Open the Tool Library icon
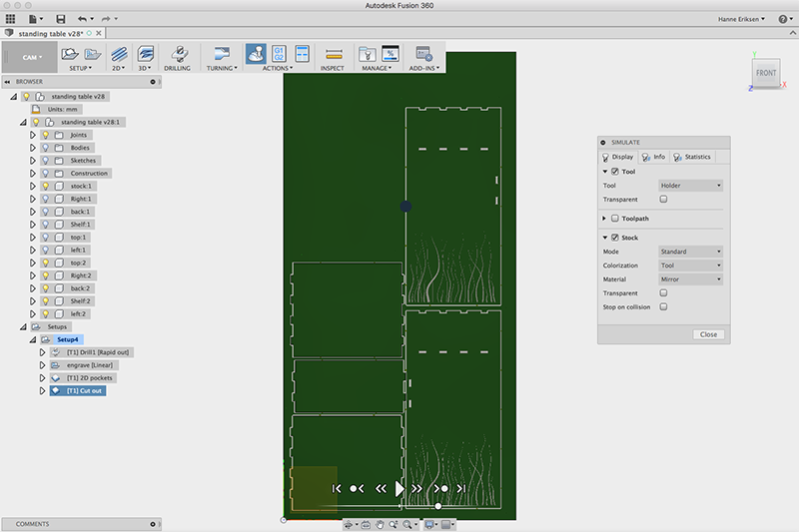 tap(367, 54)
